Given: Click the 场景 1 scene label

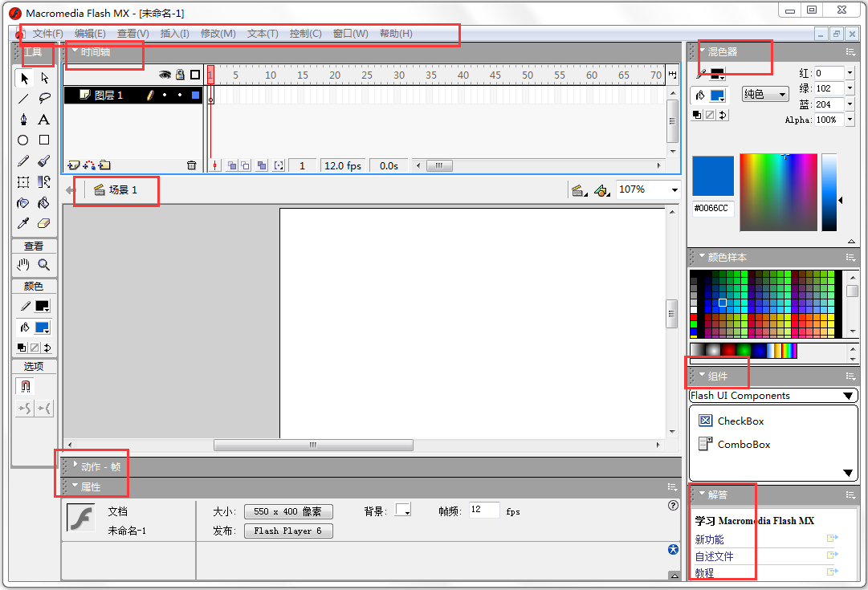Looking at the screenshot, I should click(123, 189).
